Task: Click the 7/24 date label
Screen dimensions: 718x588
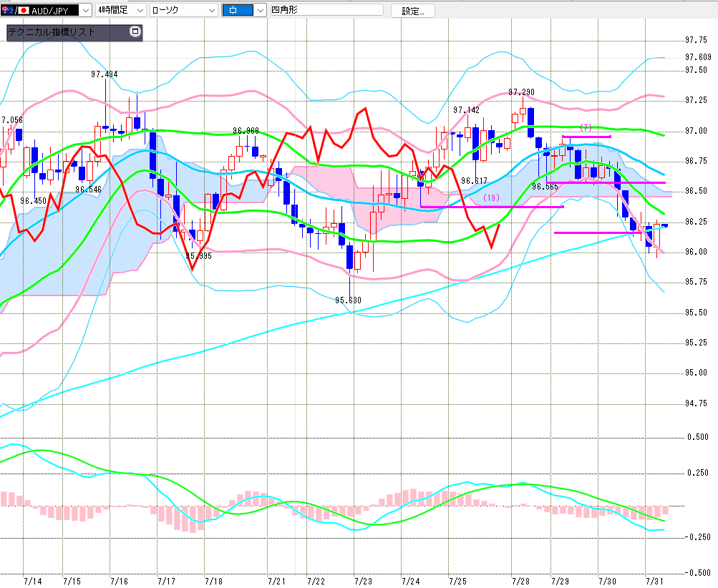Action: pos(411,582)
